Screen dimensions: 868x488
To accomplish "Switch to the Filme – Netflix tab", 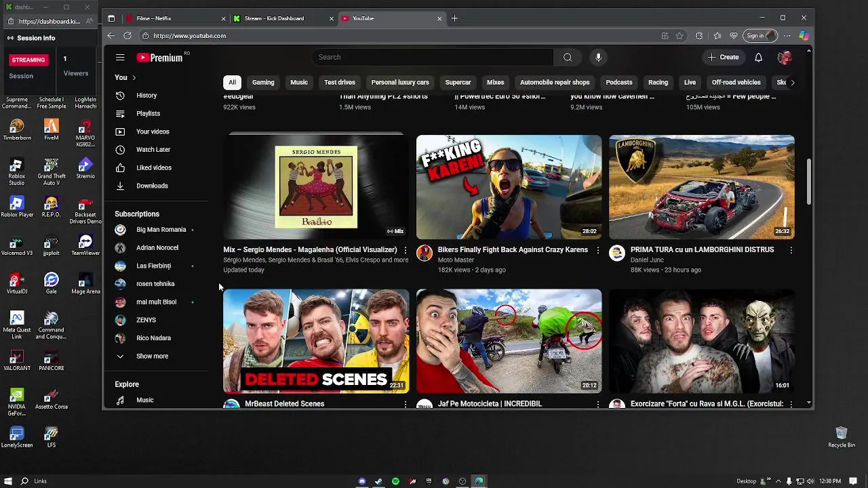I will tap(175, 18).
